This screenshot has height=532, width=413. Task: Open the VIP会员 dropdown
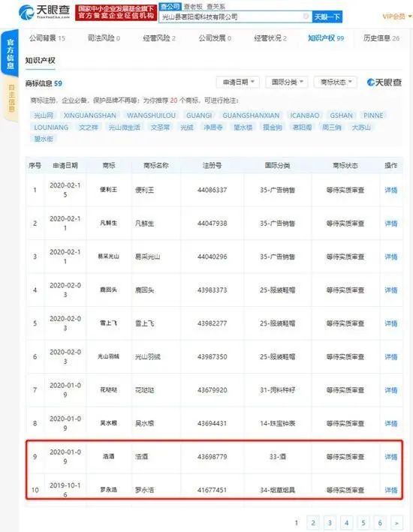[396, 17]
